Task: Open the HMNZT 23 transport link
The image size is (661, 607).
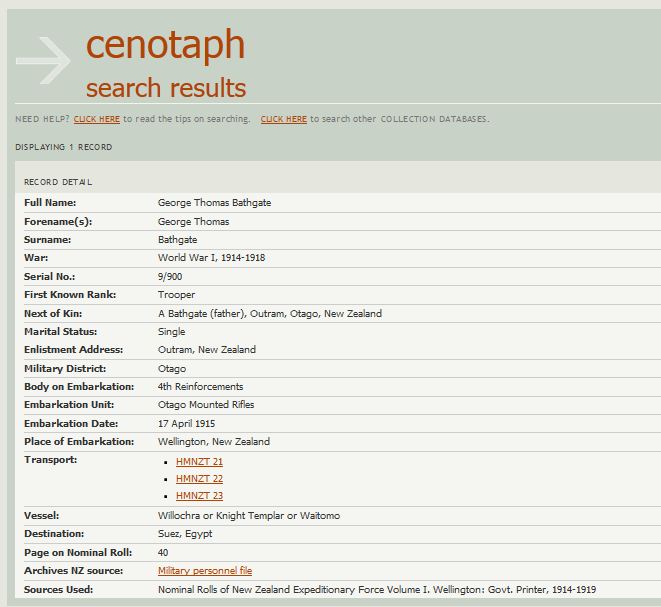Action: click(x=199, y=496)
